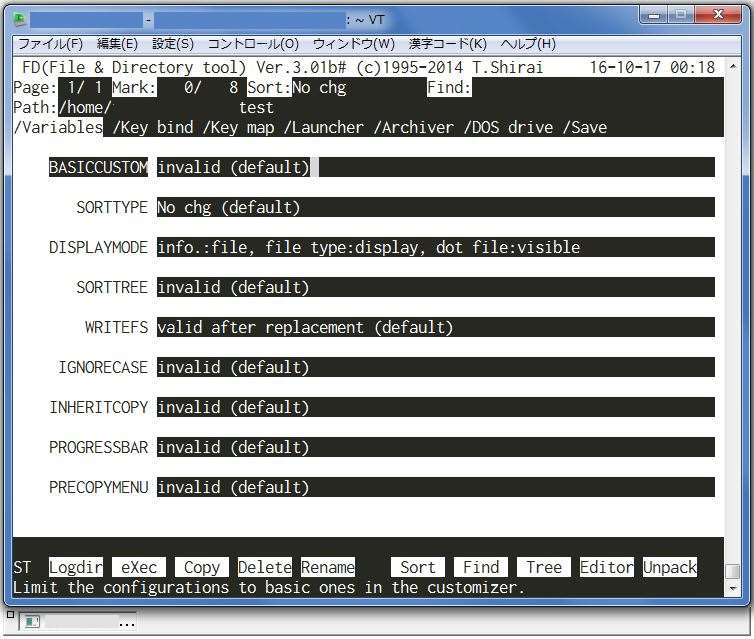
Task: Open the 漢字コード(K) menu
Action: (447, 44)
